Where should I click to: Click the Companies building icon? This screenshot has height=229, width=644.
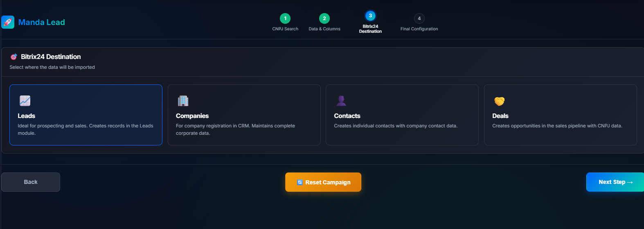coord(183,101)
